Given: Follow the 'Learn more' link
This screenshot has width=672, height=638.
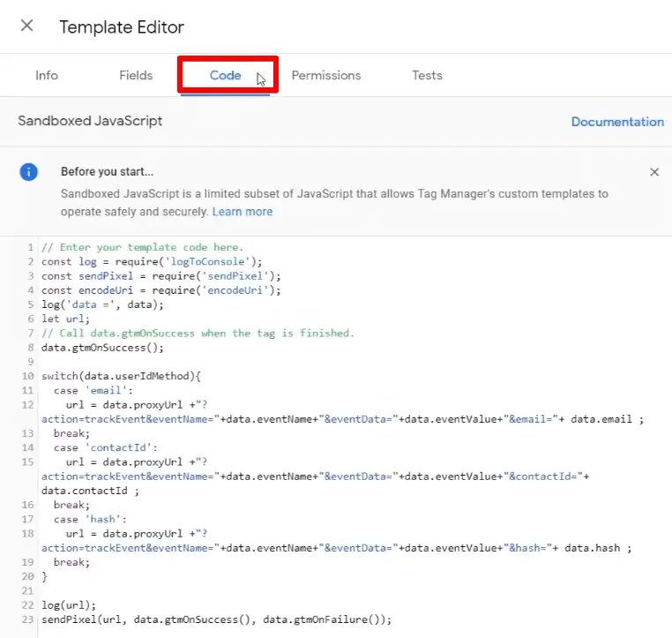Looking at the screenshot, I should [243, 212].
